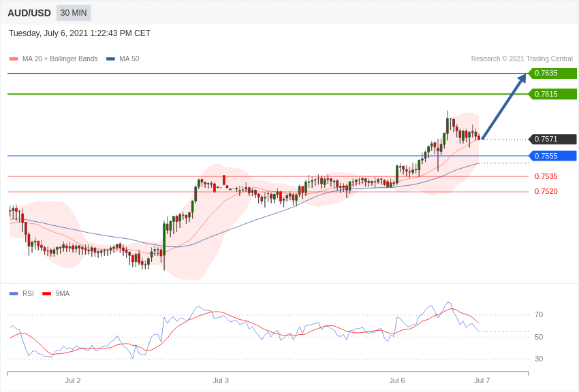The height and width of the screenshot is (392, 579).
Task: Toggle the red 9MA legend marker
Action: (x=46, y=294)
